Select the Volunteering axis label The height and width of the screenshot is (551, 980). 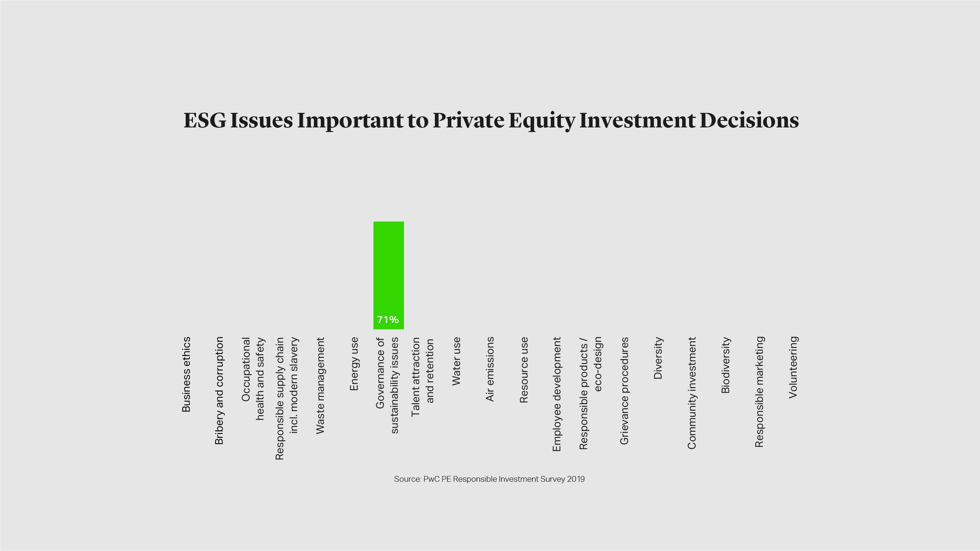pos(793,367)
